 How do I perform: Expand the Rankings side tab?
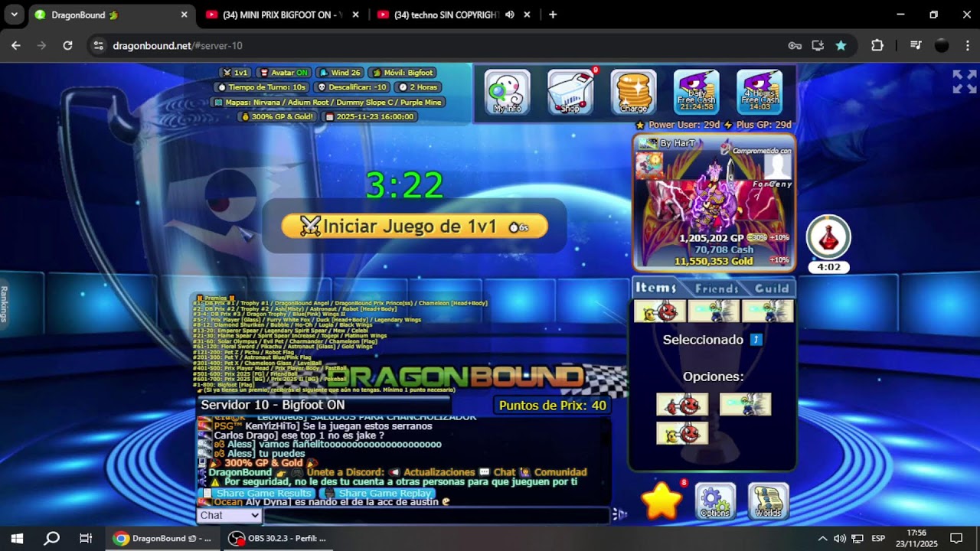(x=5, y=304)
